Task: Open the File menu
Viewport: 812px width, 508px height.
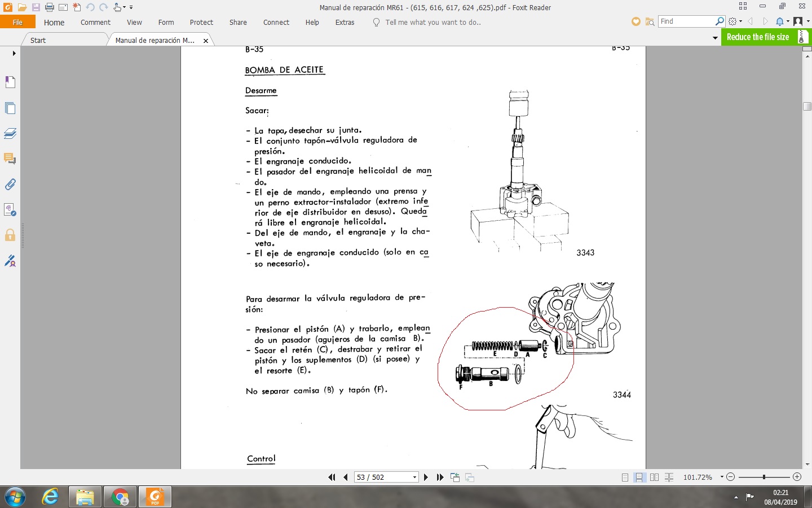Action: [17, 22]
